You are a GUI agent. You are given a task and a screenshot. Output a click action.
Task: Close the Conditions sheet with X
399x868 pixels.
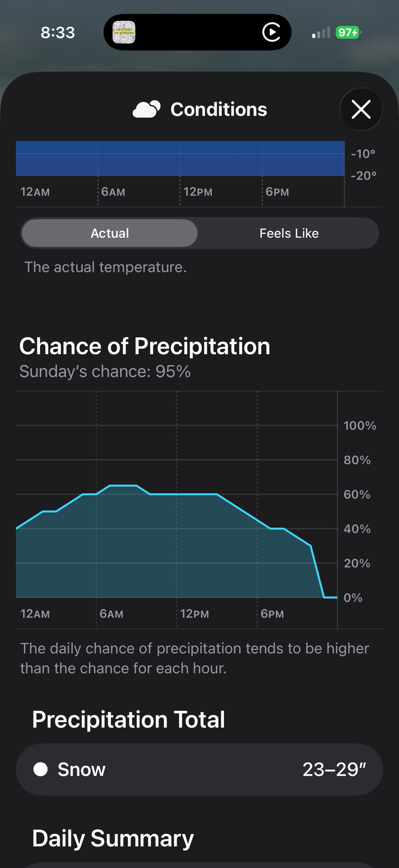click(361, 109)
